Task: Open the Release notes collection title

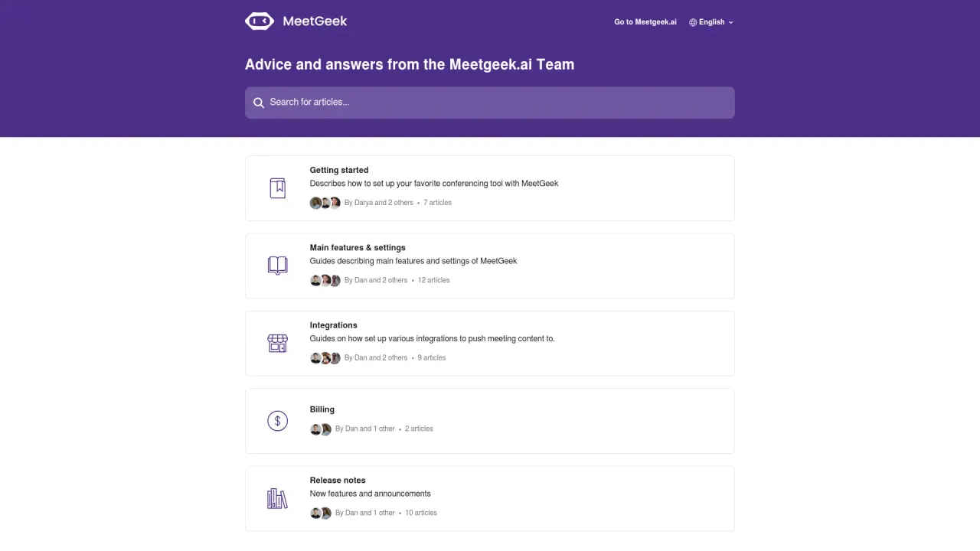Action: pos(338,481)
